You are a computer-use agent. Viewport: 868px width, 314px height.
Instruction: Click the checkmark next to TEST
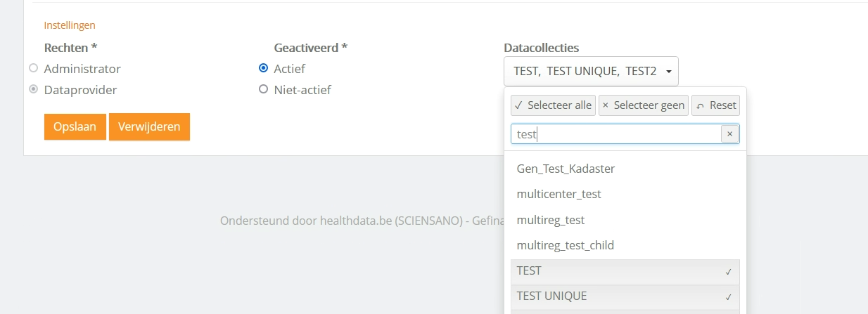729,272
